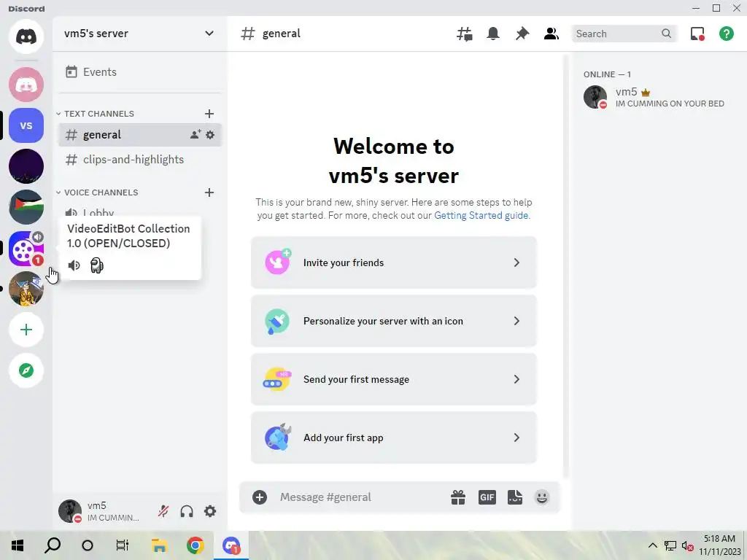Open Discord home direct messages
This screenshot has height=560, width=747.
click(x=26, y=36)
